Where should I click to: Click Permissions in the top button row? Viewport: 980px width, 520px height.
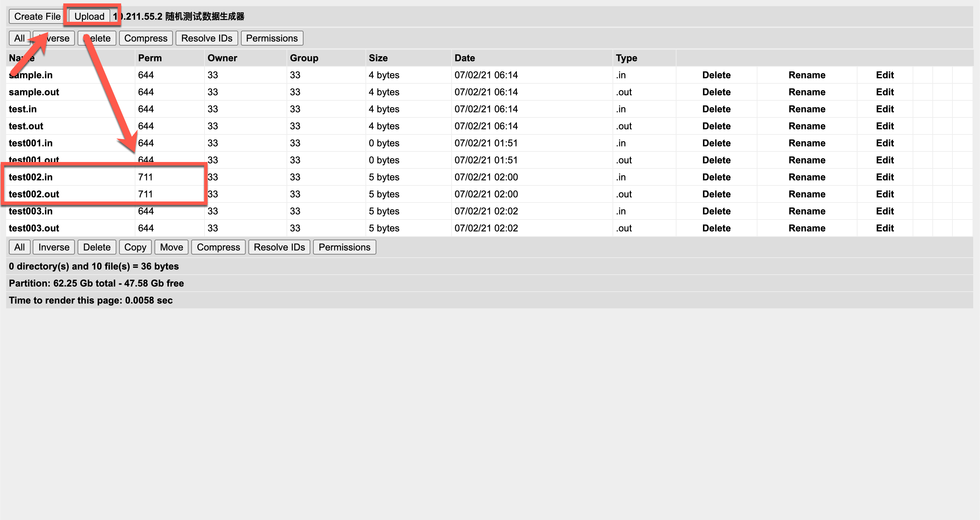coord(272,38)
